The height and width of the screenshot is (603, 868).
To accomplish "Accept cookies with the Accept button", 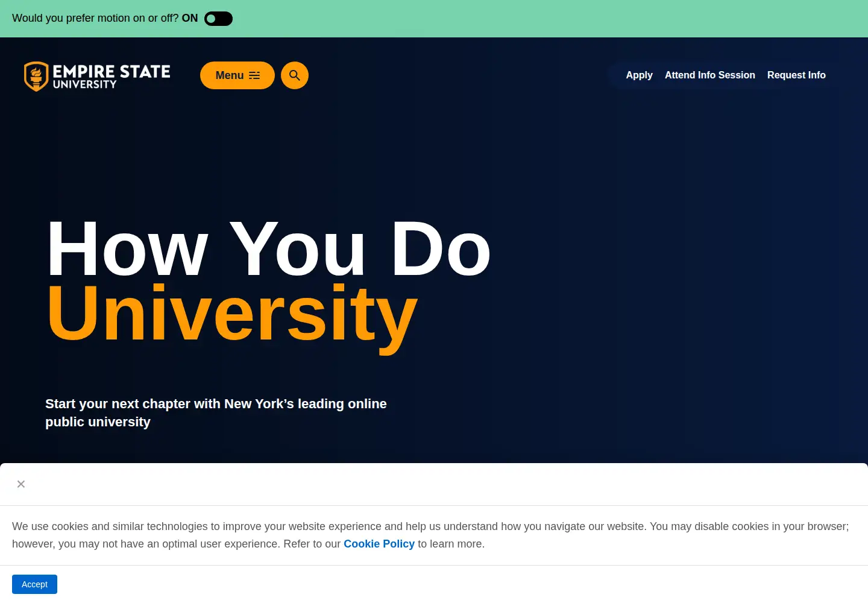I will [x=34, y=584].
